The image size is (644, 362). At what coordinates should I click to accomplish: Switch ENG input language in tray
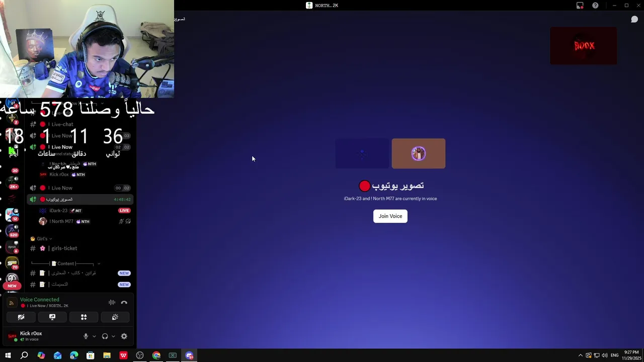pyautogui.click(x=614, y=355)
